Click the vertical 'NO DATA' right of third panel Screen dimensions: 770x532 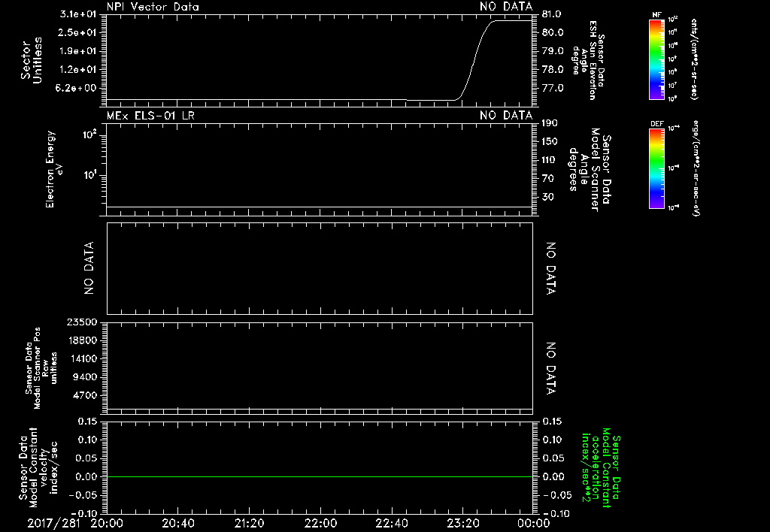tap(551, 268)
